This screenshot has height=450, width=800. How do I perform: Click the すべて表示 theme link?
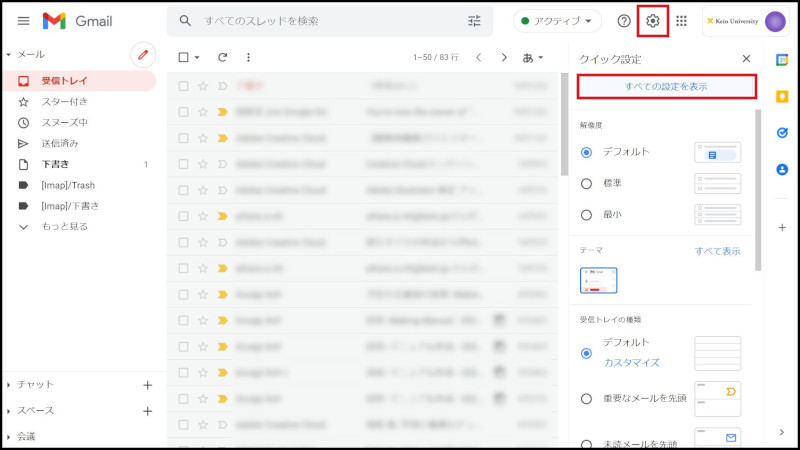[x=717, y=251]
